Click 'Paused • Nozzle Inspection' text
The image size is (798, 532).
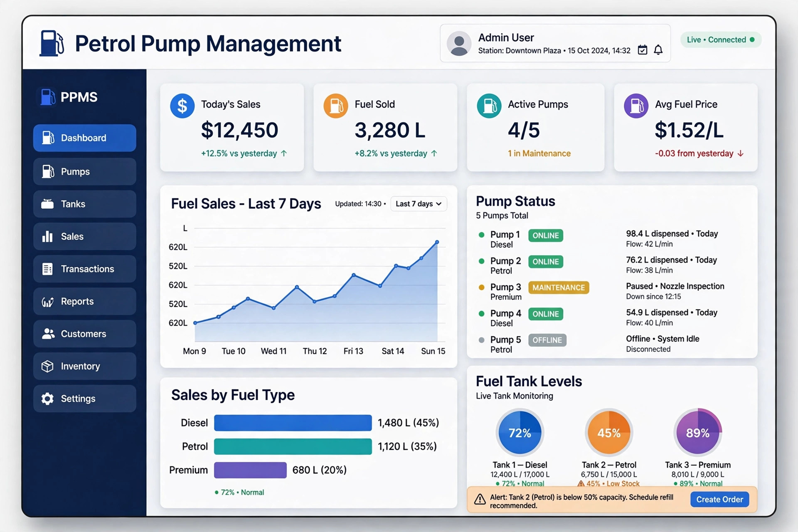tap(675, 286)
